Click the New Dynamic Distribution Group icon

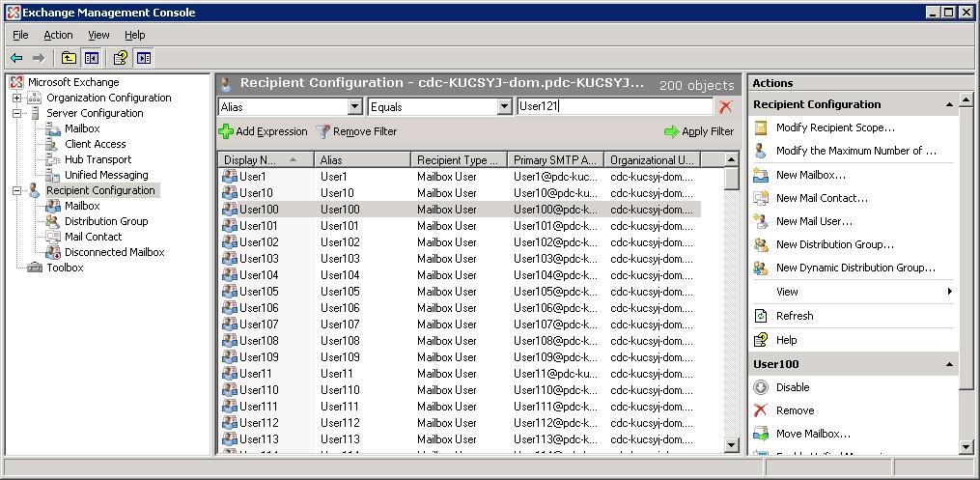tap(761, 268)
